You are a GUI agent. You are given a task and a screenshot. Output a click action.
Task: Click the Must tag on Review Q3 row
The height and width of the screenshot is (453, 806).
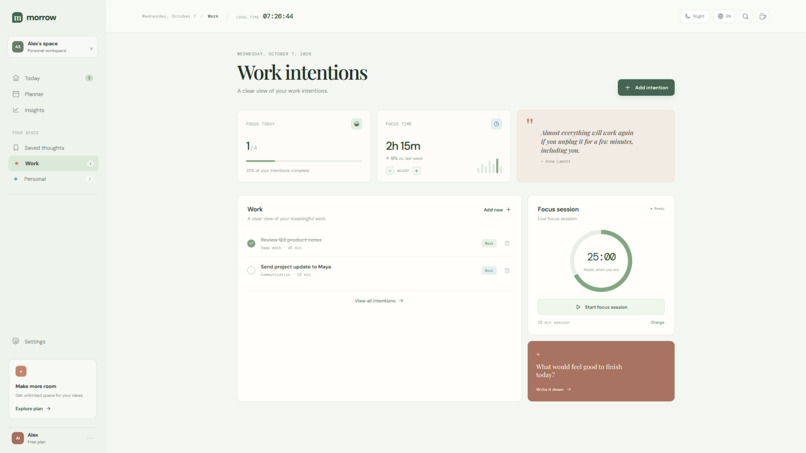pyautogui.click(x=489, y=243)
